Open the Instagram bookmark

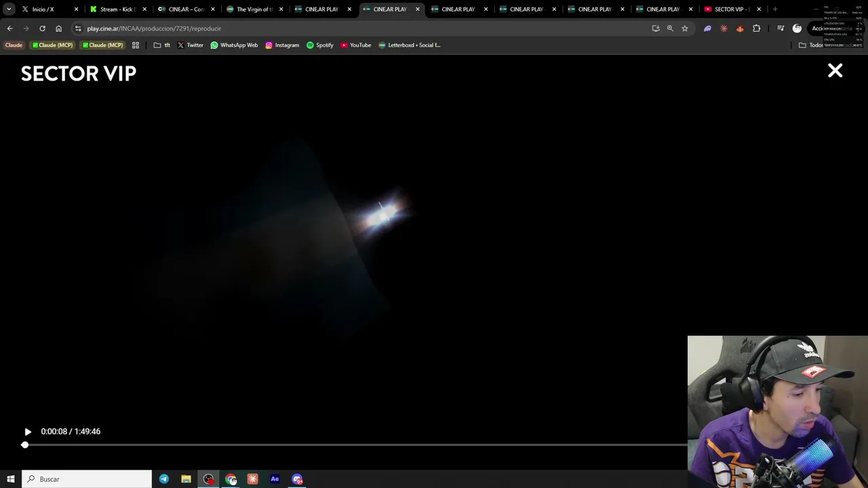click(x=282, y=45)
